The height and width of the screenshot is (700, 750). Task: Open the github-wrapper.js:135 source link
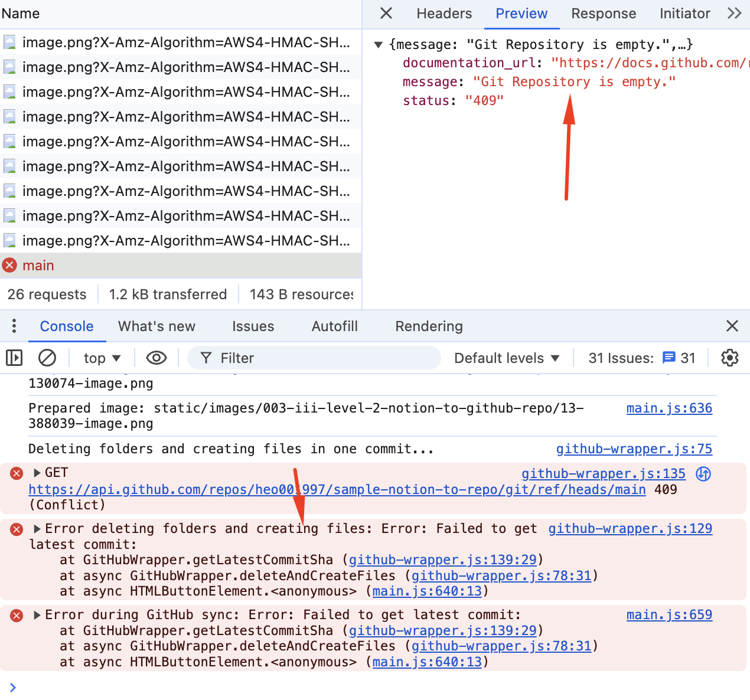coord(603,473)
